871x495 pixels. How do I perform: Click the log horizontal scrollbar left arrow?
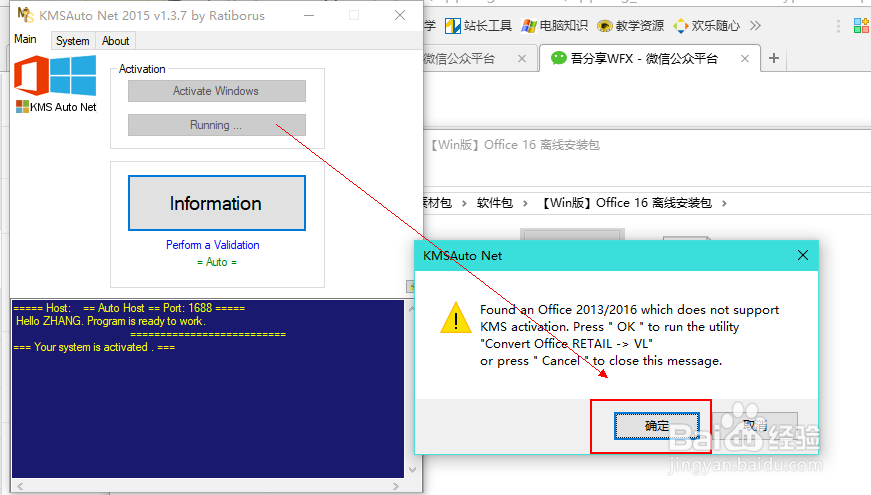20,486
